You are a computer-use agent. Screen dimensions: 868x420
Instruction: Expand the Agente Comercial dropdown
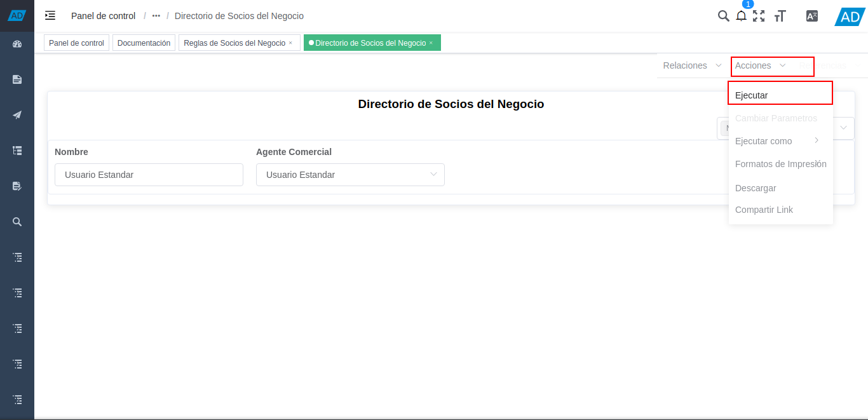pyautogui.click(x=433, y=174)
